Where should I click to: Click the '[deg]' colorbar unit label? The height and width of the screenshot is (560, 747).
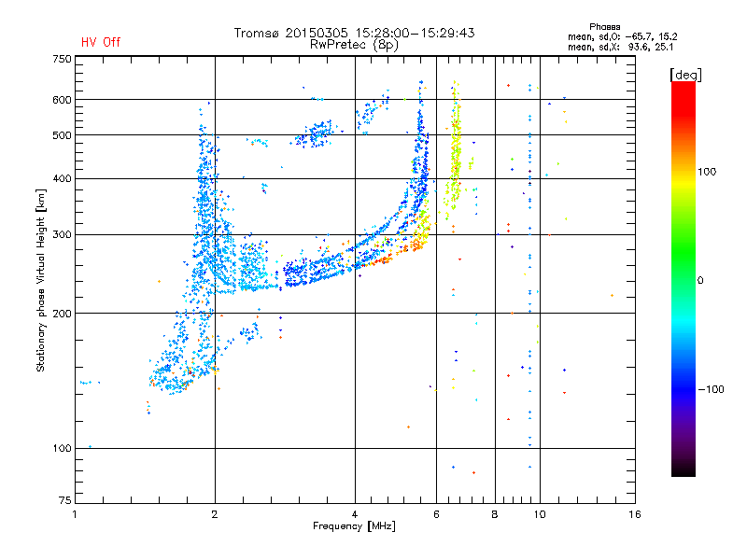pos(685,75)
